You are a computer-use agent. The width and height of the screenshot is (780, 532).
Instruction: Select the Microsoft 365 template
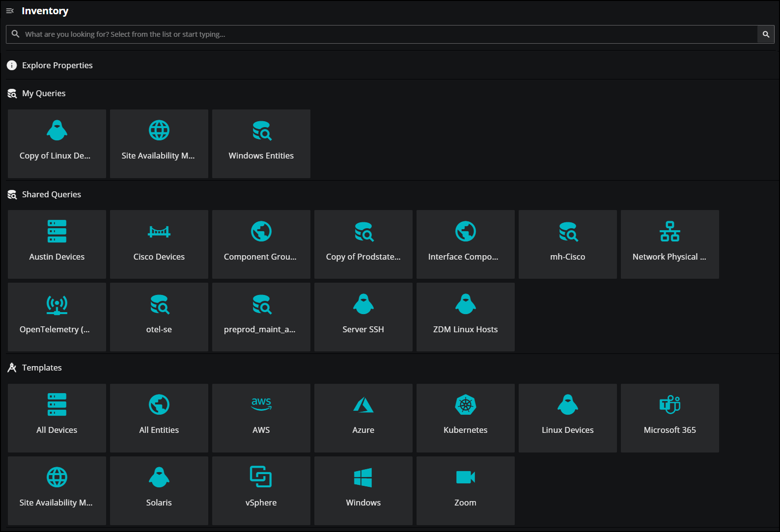coord(670,418)
